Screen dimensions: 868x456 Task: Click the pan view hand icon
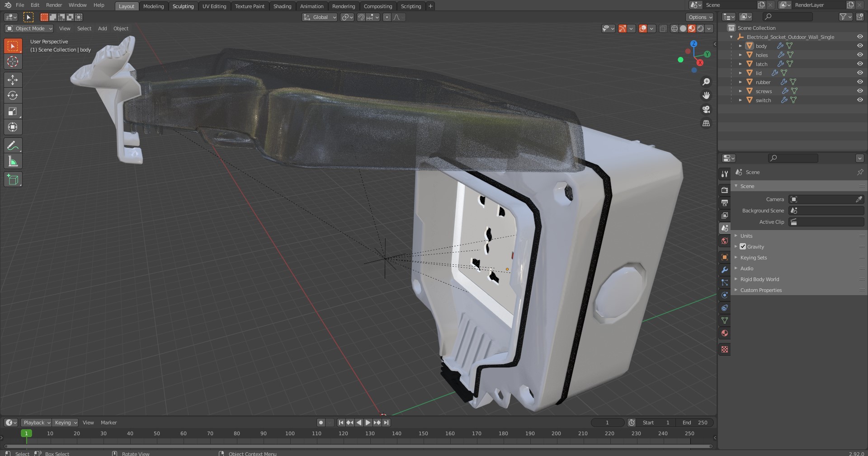coord(706,95)
